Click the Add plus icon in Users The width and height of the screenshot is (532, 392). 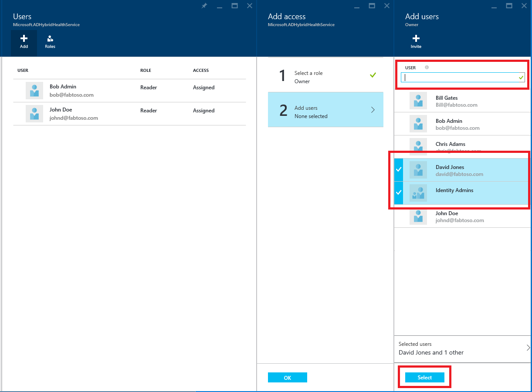24,39
